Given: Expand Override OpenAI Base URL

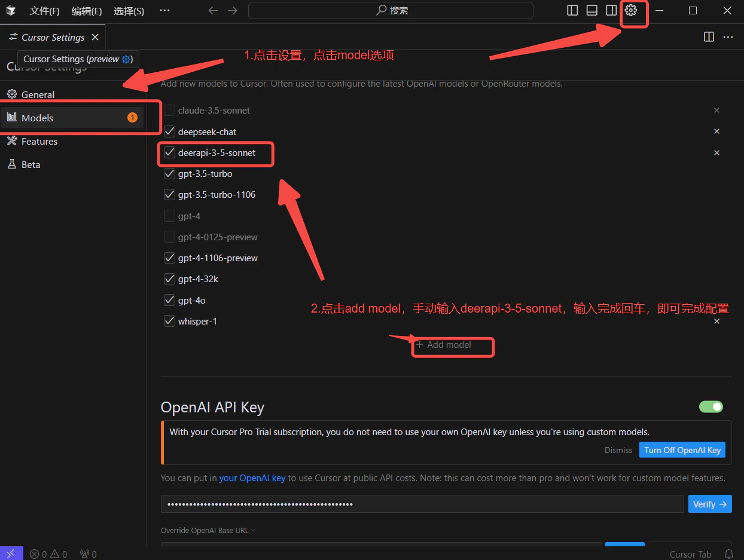Looking at the screenshot, I should click(208, 531).
